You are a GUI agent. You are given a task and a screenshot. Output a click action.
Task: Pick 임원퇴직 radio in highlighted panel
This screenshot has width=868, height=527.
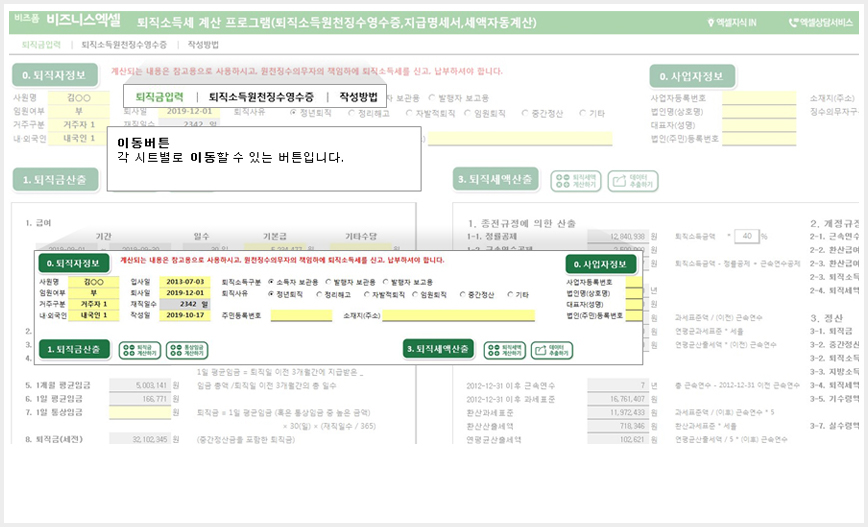pos(415,294)
